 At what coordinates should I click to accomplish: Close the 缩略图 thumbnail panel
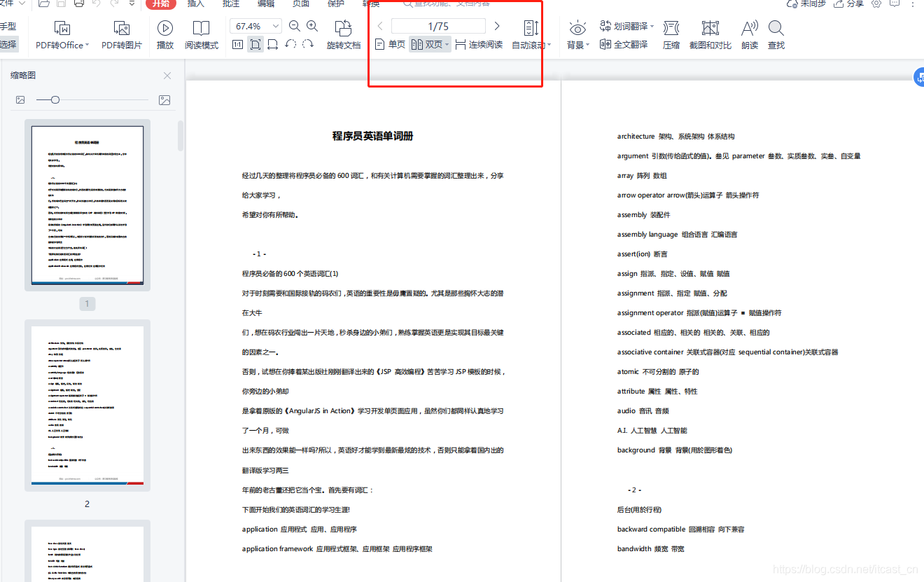(x=167, y=76)
